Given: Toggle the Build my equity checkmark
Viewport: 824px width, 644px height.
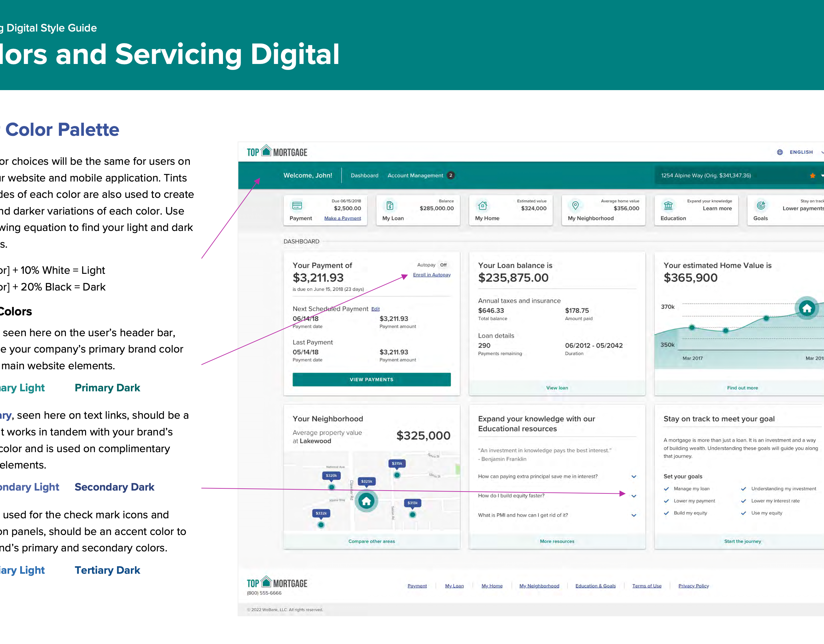Looking at the screenshot, I should coord(667,513).
